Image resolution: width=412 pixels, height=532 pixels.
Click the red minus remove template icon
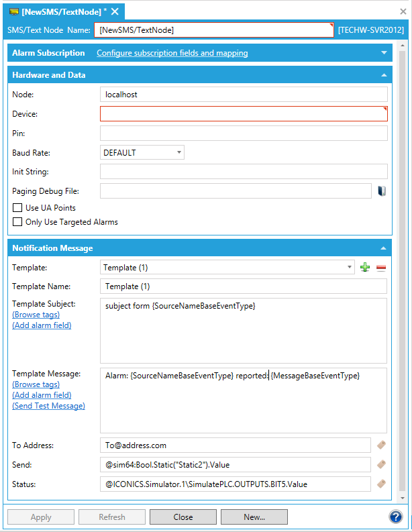point(381,268)
